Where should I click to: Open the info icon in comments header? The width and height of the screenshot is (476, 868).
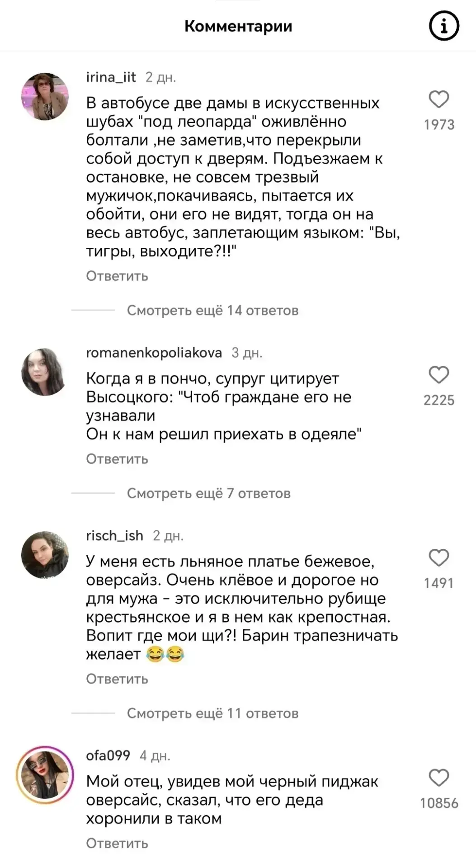pos(443,27)
